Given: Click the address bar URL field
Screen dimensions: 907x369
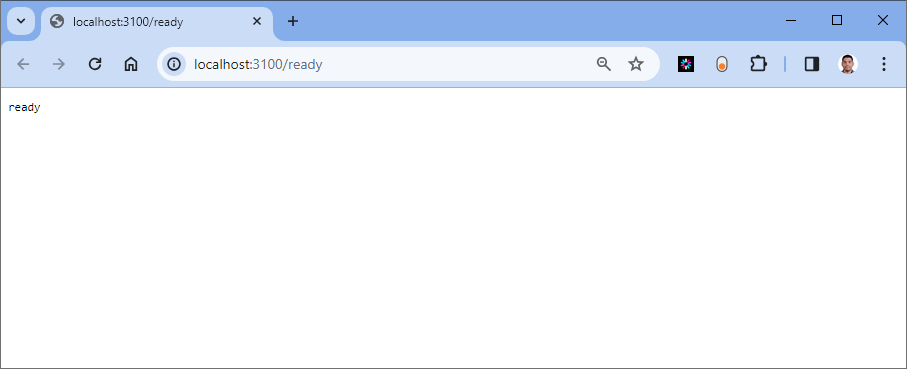Looking at the screenshot, I should [x=389, y=64].
